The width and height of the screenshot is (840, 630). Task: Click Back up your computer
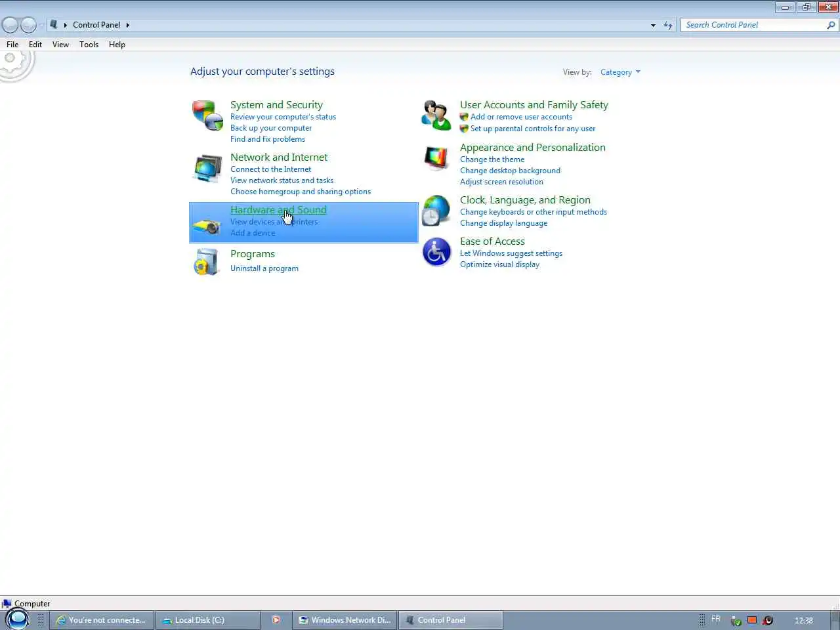pyautogui.click(x=271, y=128)
